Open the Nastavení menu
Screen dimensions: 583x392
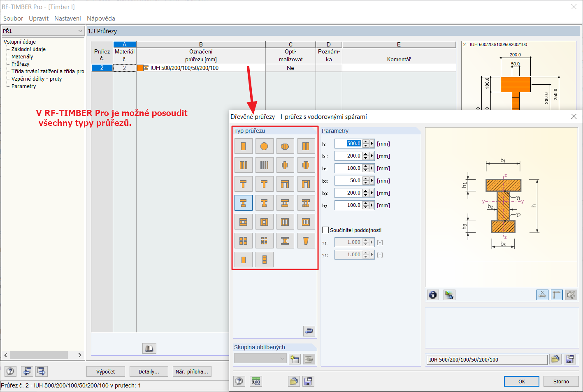pyautogui.click(x=67, y=19)
